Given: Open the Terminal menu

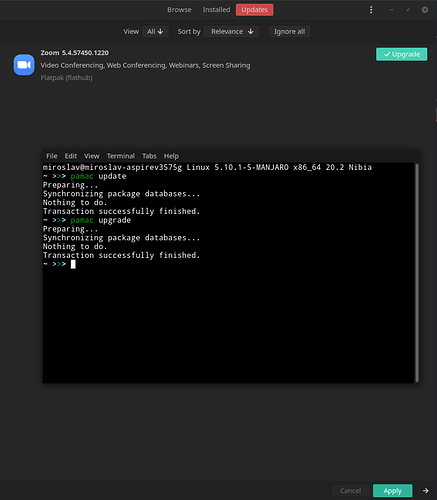Looking at the screenshot, I should click(x=121, y=156).
